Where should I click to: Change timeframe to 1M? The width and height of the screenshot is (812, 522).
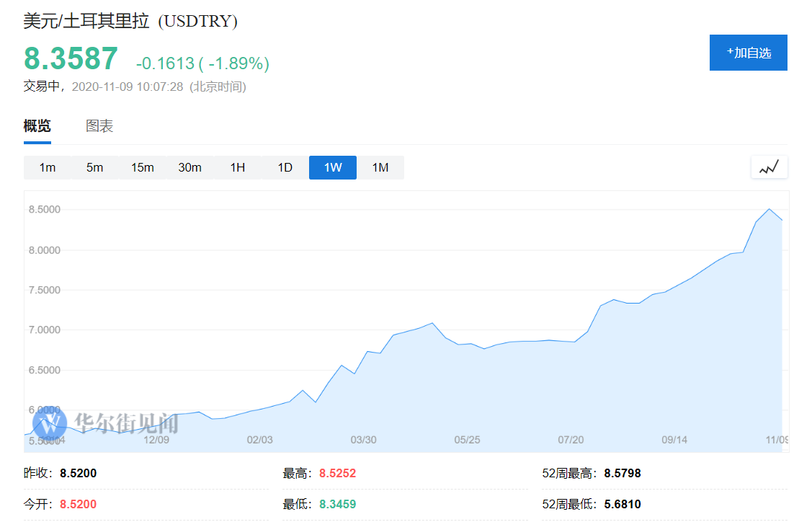pos(380,167)
